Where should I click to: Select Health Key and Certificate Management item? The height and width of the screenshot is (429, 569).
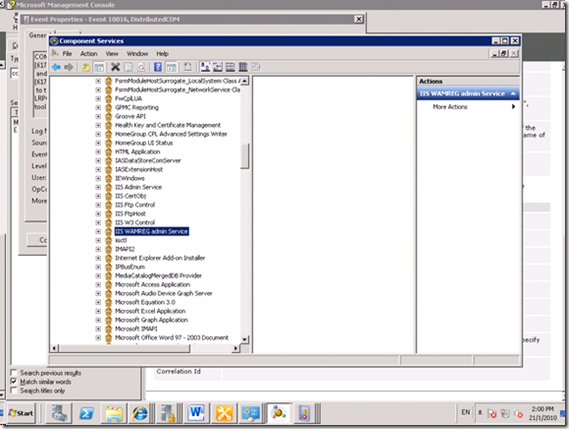pos(168,125)
